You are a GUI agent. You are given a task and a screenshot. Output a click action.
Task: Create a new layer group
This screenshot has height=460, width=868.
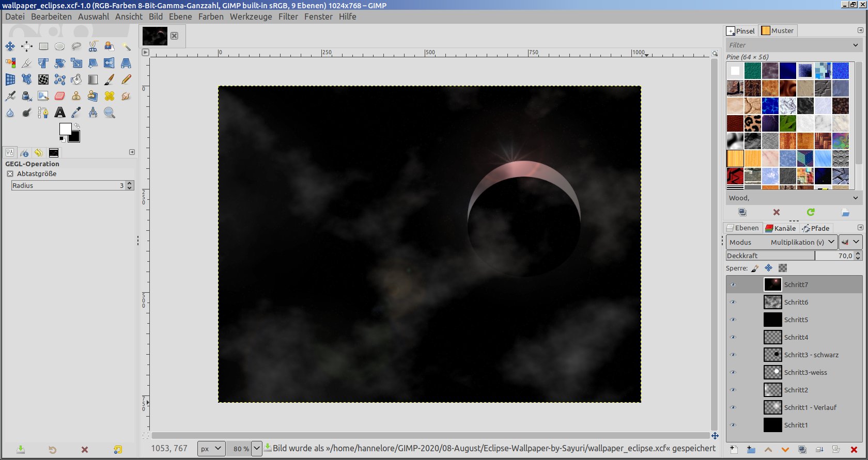click(751, 450)
